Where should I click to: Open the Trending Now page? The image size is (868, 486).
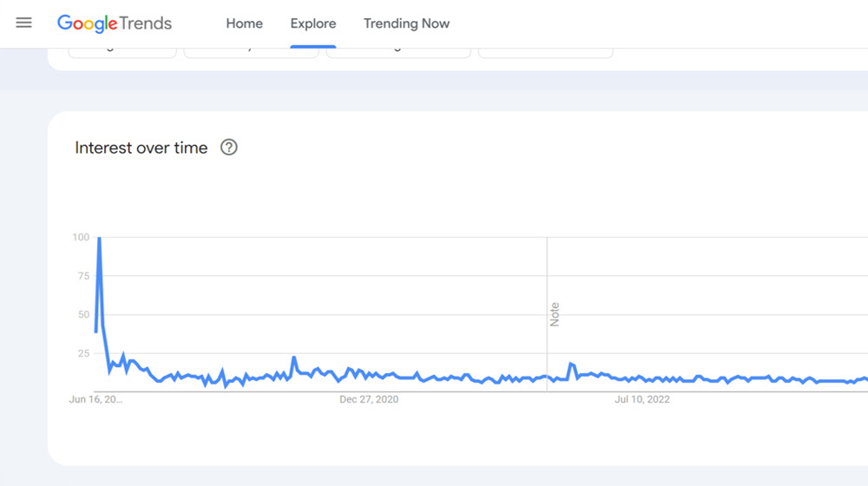click(406, 23)
